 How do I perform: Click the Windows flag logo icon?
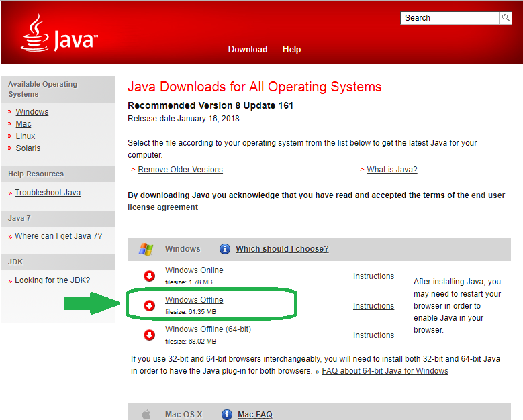click(146, 249)
